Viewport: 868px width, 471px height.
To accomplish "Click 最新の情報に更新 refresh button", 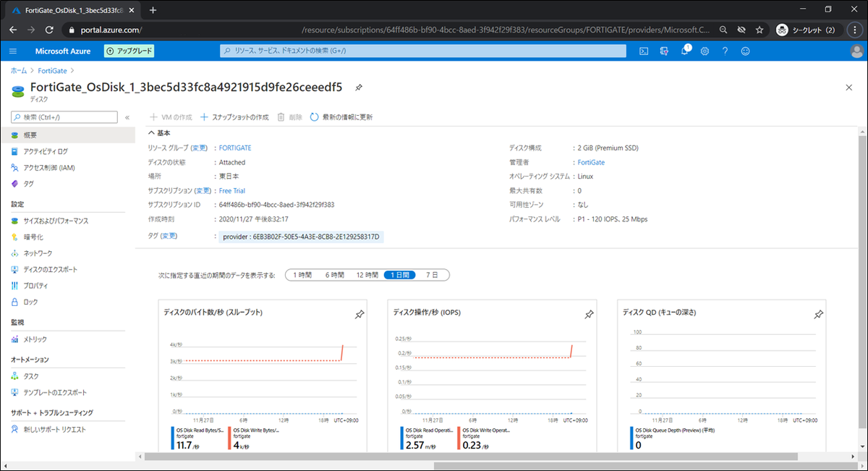I will pyautogui.click(x=341, y=116).
